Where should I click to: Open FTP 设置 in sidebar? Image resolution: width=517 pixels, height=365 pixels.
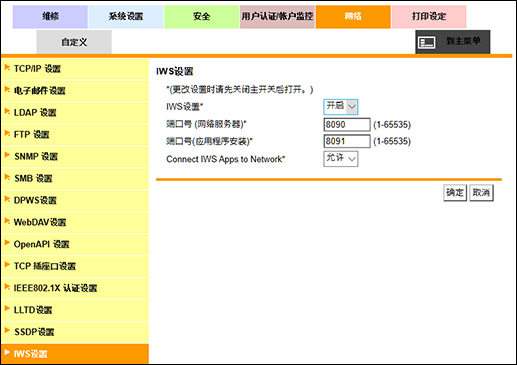[x=75, y=135]
